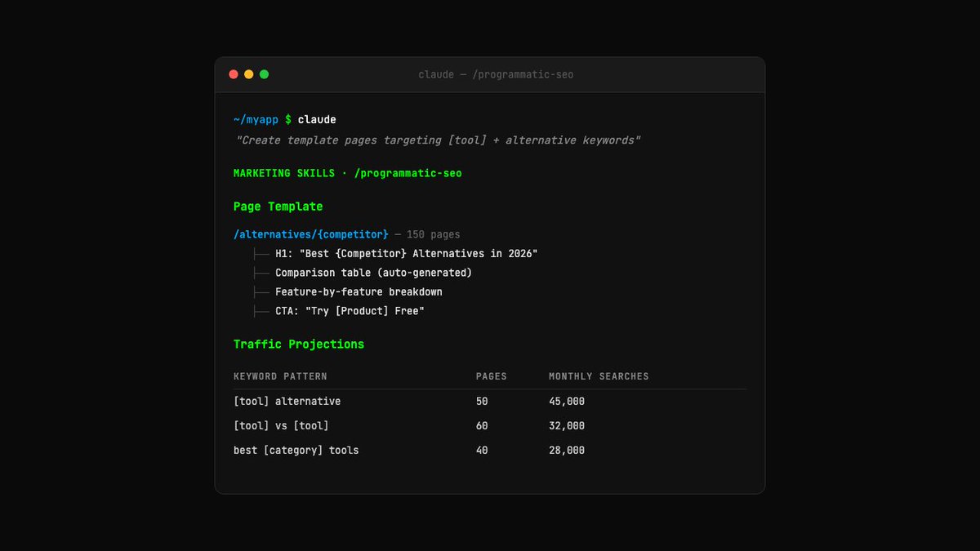Click the PAGES column header
The height and width of the screenshot is (551, 980).
coord(492,376)
